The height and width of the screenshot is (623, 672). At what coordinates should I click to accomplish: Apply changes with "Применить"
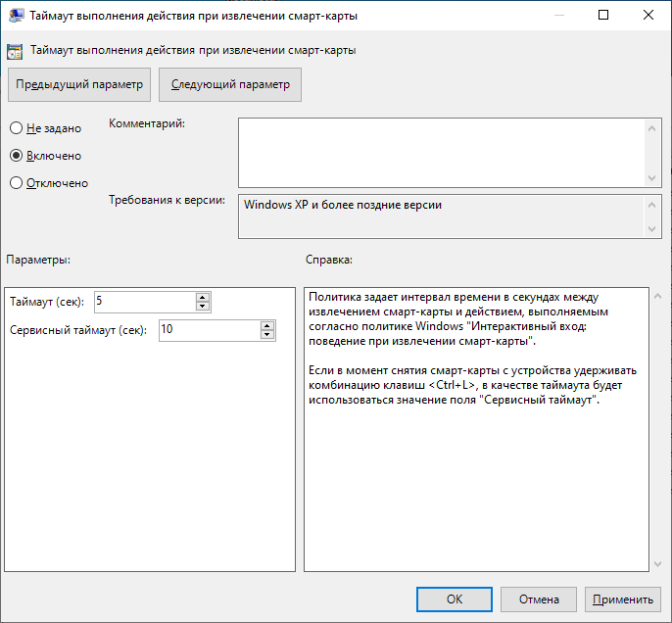coord(622,599)
